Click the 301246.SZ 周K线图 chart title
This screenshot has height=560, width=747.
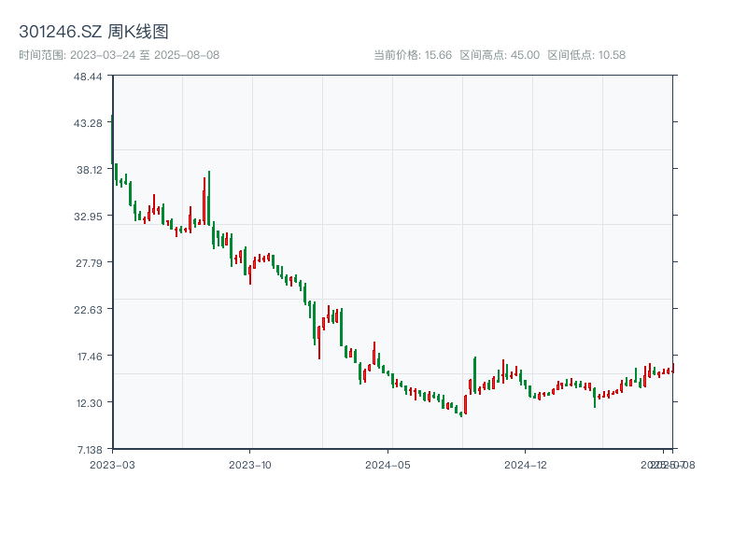coord(93,33)
